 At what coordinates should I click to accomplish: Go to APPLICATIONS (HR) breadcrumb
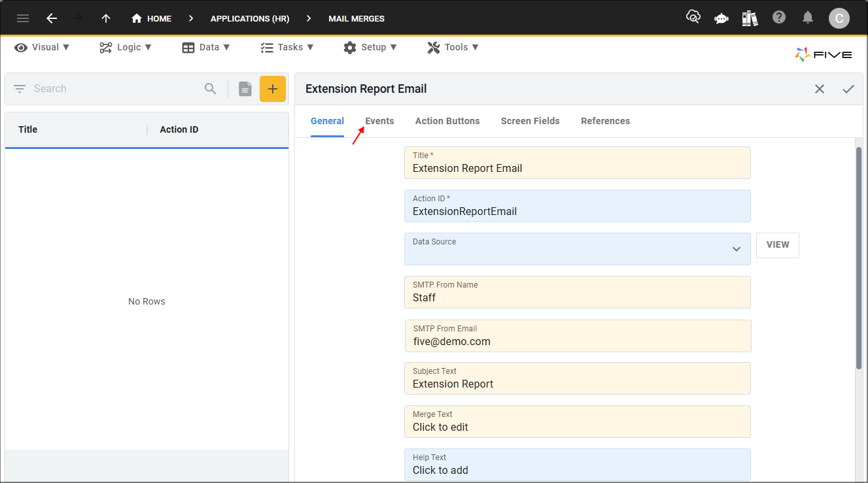point(250,18)
